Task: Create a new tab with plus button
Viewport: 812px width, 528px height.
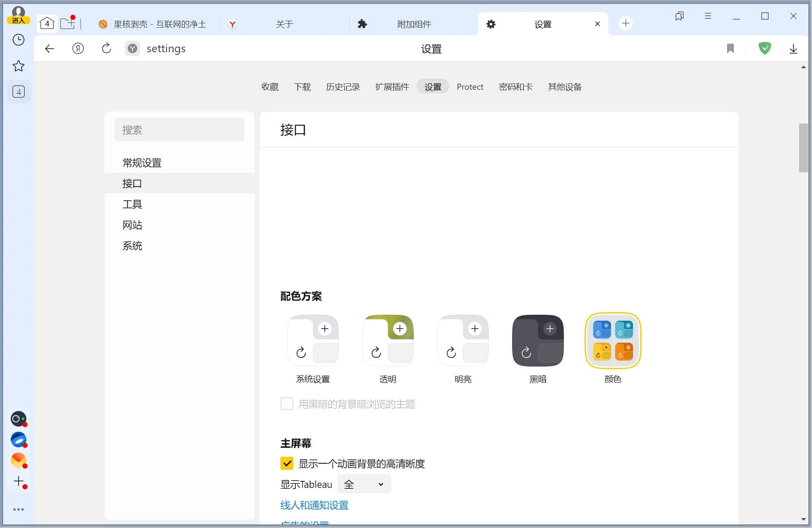Action: [626, 23]
